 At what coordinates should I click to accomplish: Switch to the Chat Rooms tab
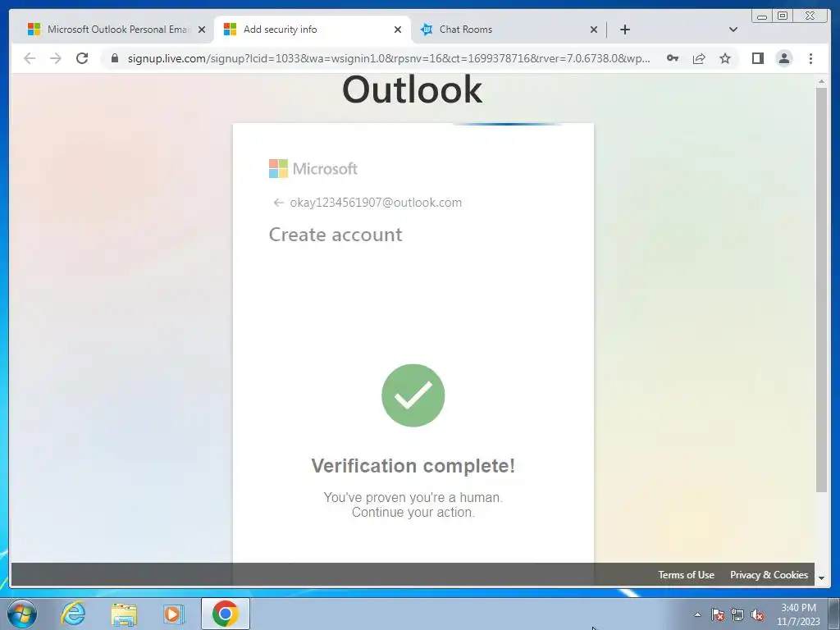click(x=508, y=30)
